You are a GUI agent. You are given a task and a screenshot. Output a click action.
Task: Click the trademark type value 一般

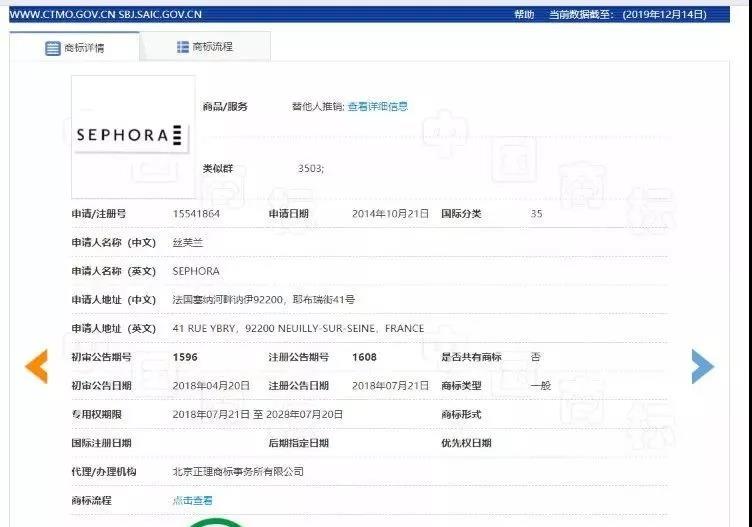pyautogui.click(x=540, y=386)
